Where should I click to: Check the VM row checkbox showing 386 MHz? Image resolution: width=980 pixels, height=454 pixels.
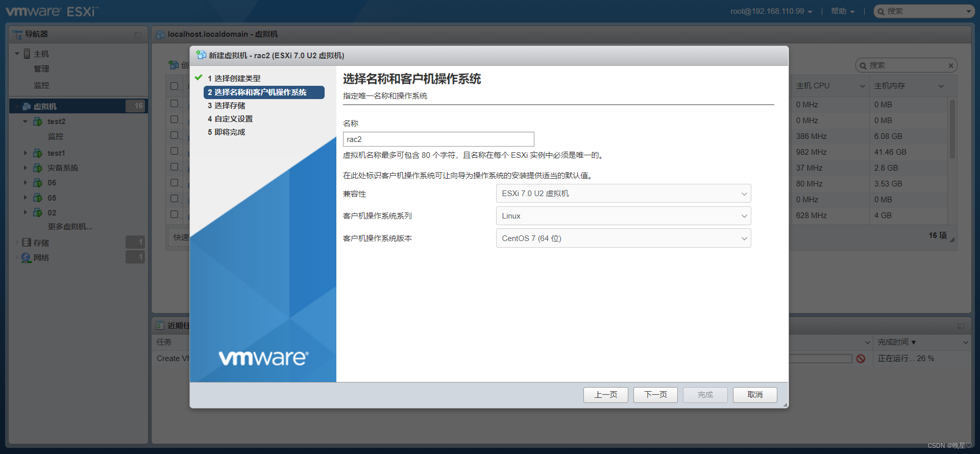tap(175, 135)
